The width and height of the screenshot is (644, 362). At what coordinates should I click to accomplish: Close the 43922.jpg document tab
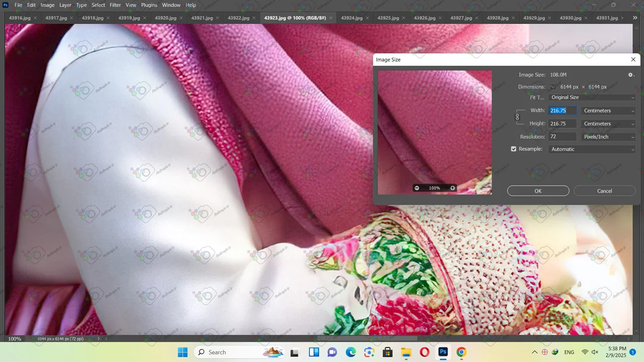click(x=254, y=18)
